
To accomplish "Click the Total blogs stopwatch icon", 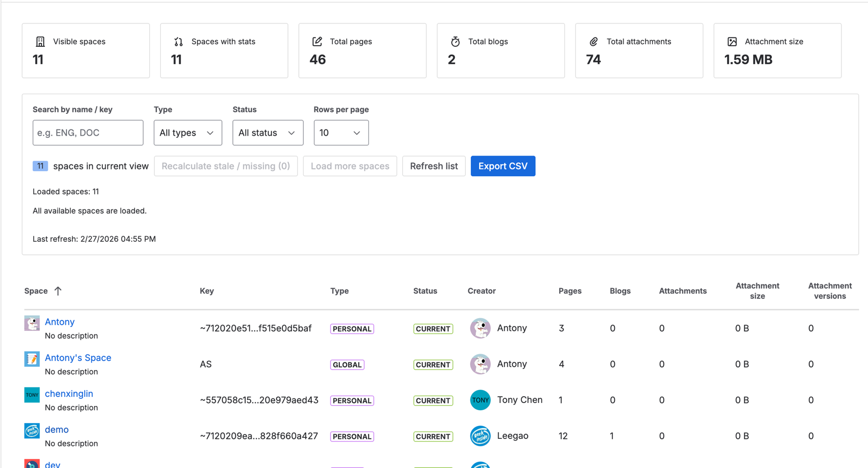I will click(456, 41).
